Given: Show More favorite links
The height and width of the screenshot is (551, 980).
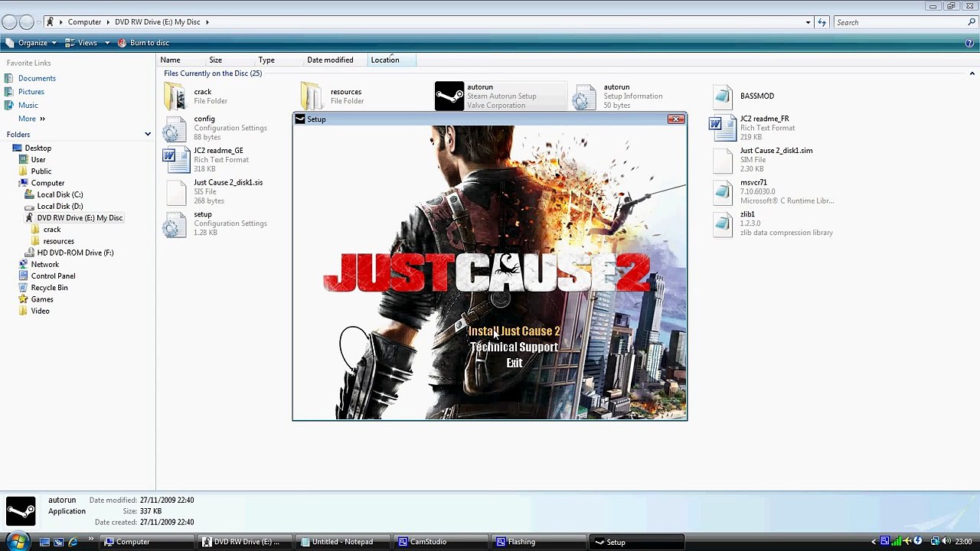Looking at the screenshot, I should [31, 119].
